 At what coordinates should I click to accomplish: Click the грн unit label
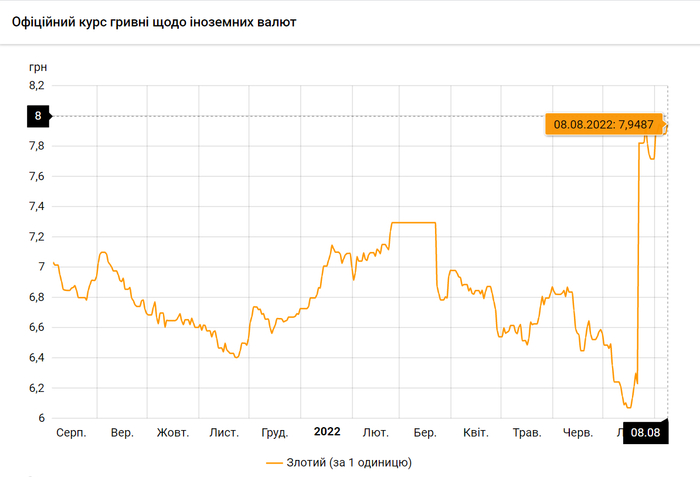(38, 67)
